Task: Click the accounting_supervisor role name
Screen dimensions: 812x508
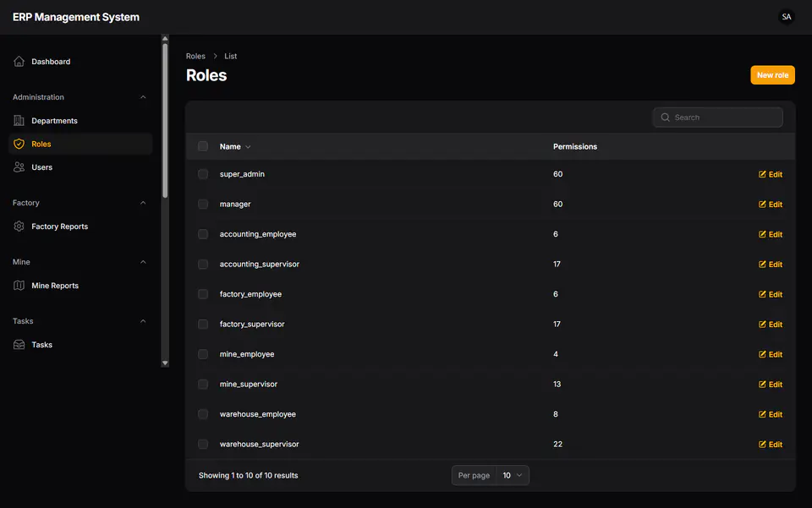Action: pos(260,265)
